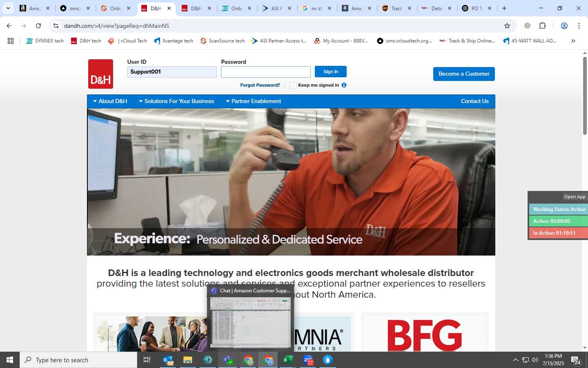Viewport: 588px width, 368px height.
Task: Click Become a Customer button
Action: pyautogui.click(x=464, y=74)
